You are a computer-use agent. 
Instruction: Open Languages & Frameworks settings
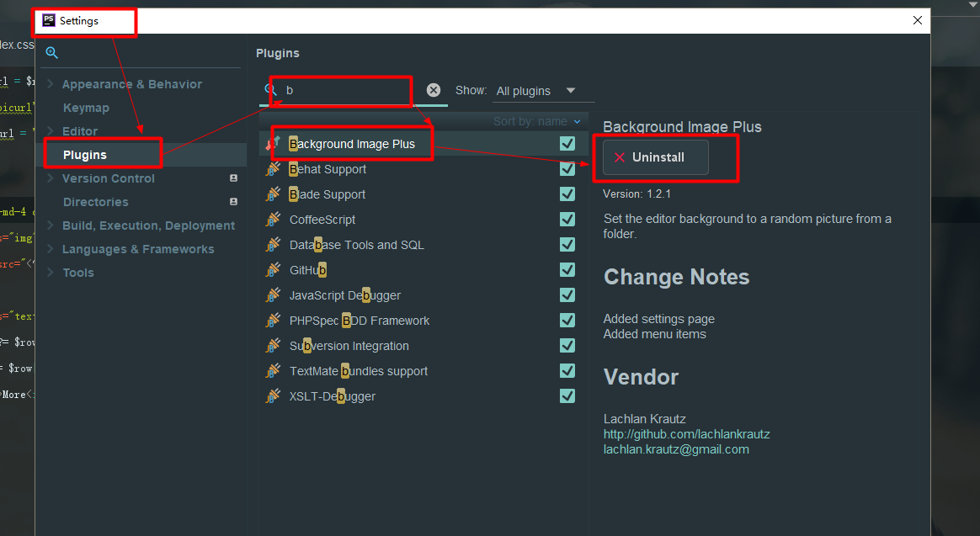click(138, 248)
